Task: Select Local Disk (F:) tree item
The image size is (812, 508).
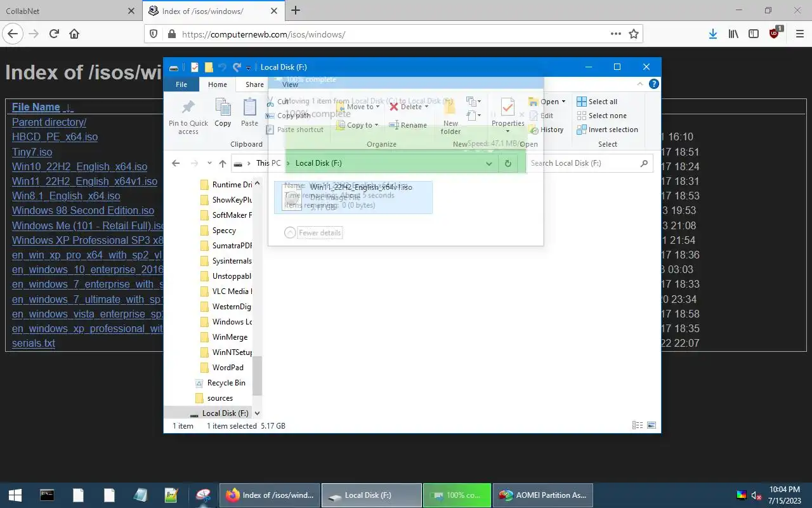Action: [218, 413]
